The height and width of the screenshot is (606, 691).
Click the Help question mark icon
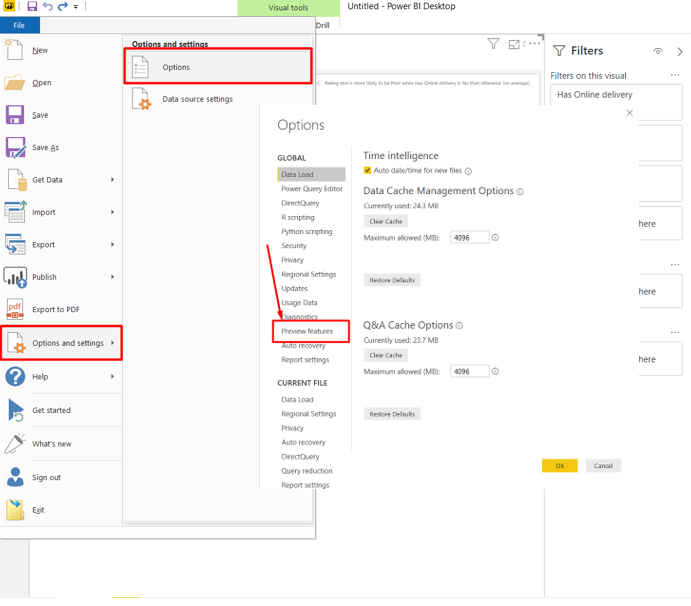point(15,377)
